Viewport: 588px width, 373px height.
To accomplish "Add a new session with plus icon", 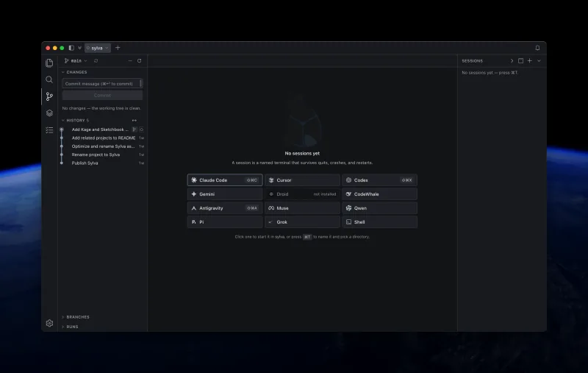I will point(529,61).
